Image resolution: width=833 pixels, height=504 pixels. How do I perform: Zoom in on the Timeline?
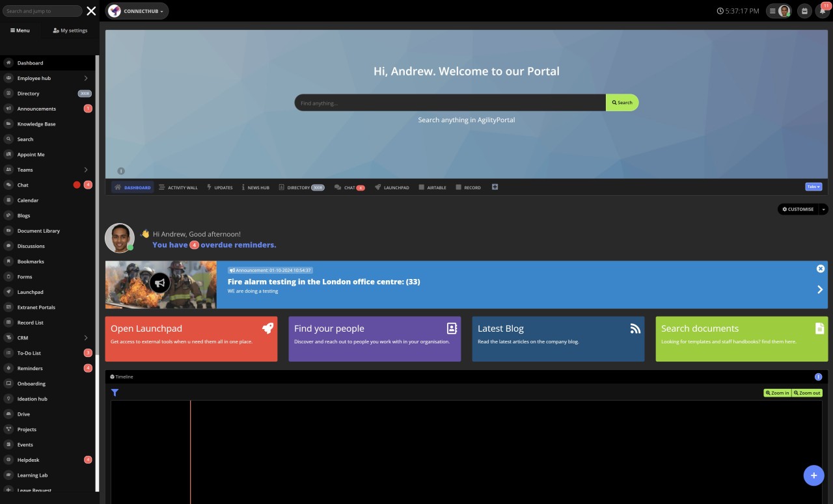point(777,393)
